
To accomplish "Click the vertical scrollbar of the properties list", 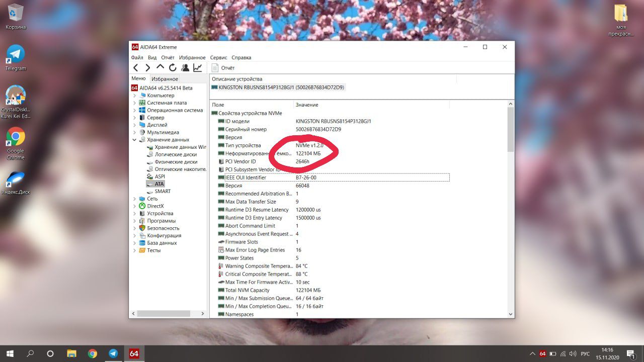I will point(511,209).
